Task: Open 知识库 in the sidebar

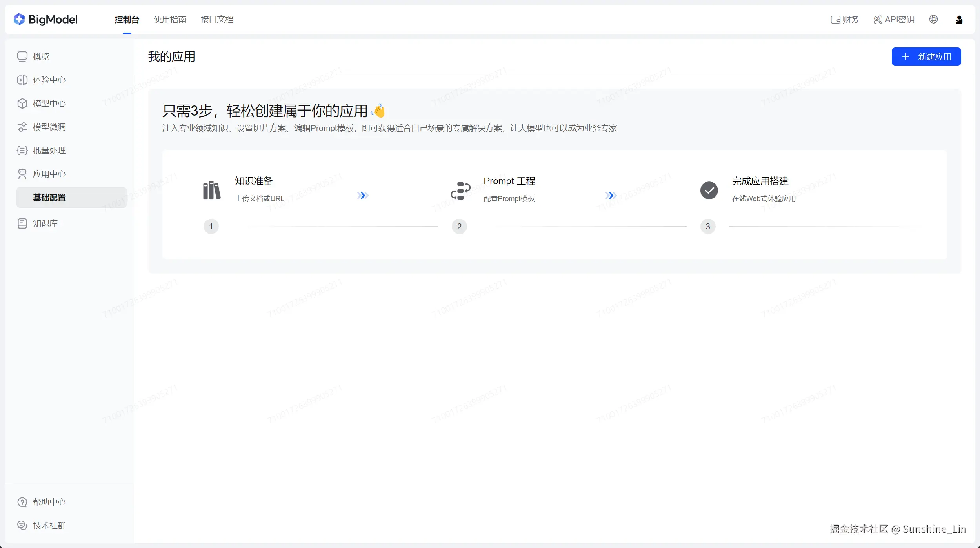Action: pos(45,223)
